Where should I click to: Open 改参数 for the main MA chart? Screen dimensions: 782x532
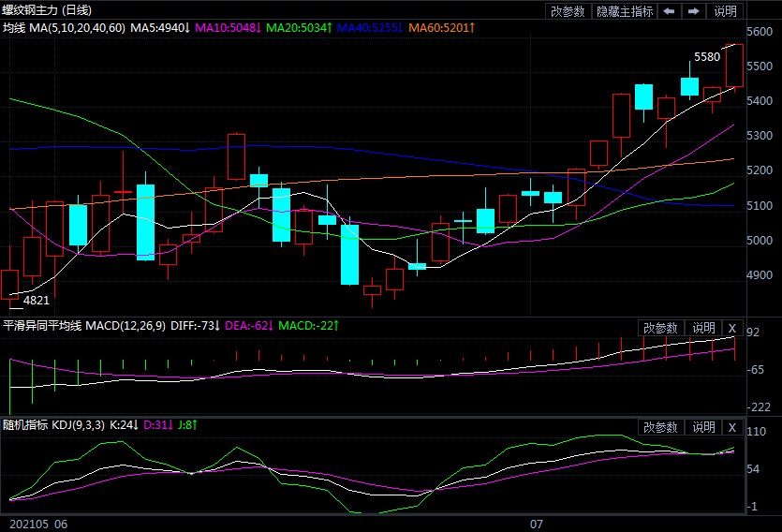pyautogui.click(x=568, y=11)
